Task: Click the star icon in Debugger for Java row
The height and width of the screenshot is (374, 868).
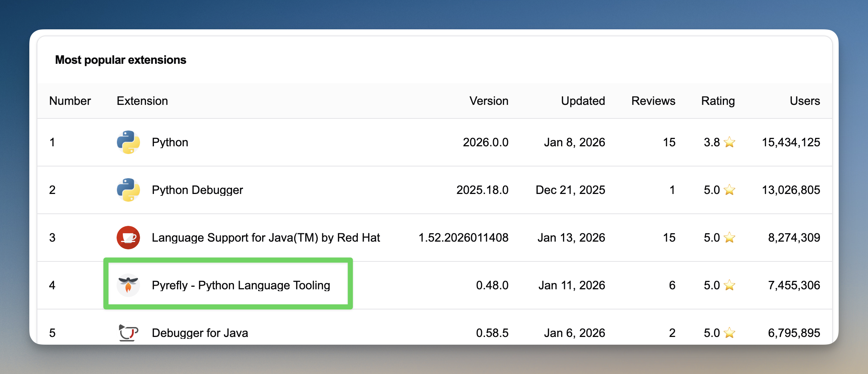Action: (729, 333)
